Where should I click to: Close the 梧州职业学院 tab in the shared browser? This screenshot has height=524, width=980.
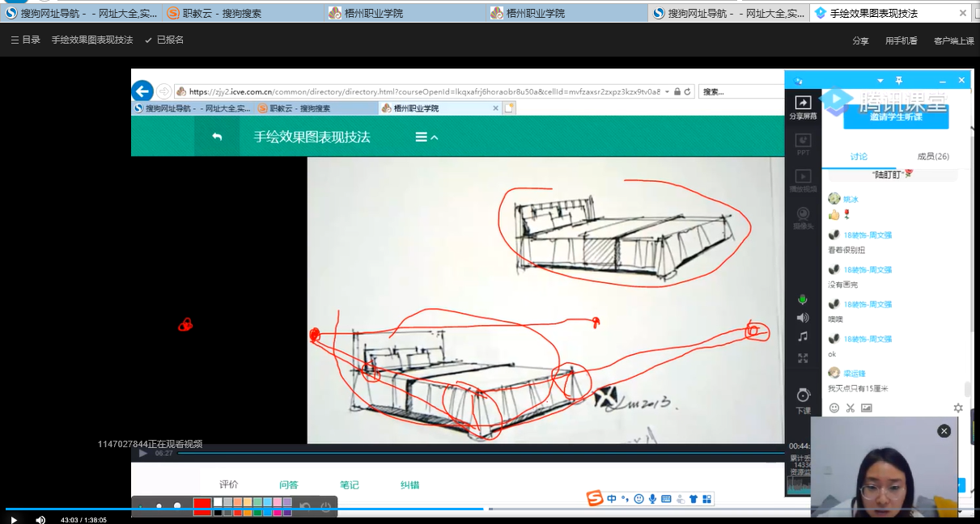pos(495,108)
